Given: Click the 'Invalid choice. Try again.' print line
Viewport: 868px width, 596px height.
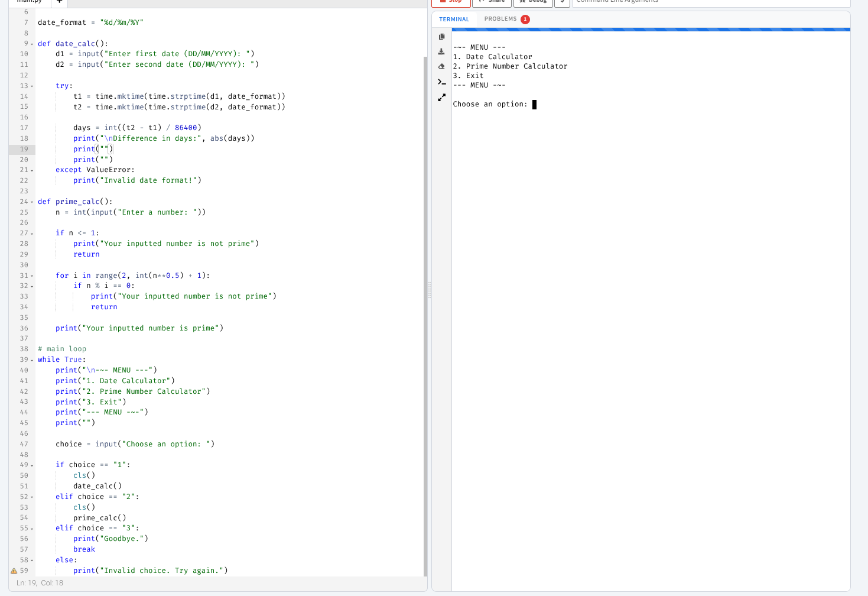Looking at the screenshot, I should (151, 571).
